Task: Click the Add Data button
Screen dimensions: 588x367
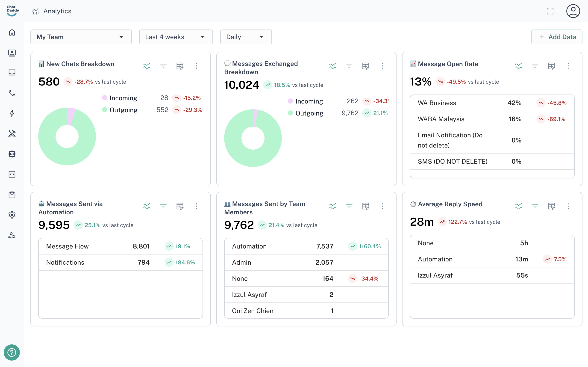Action: click(x=557, y=37)
